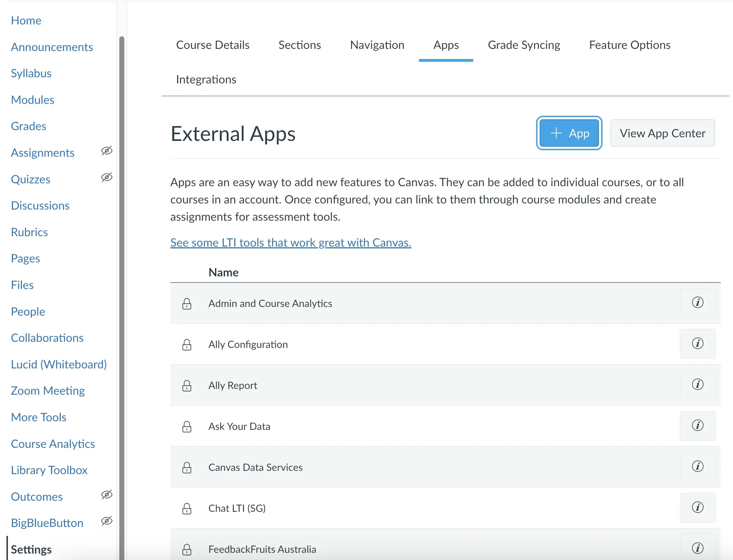The image size is (733, 560).
Task: Open info for Canvas Data Services
Action: [697, 467]
